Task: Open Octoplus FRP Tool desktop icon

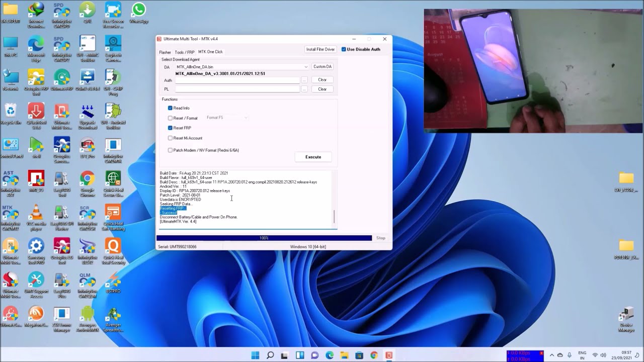Action: pyautogui.click(x=36, y=82)
